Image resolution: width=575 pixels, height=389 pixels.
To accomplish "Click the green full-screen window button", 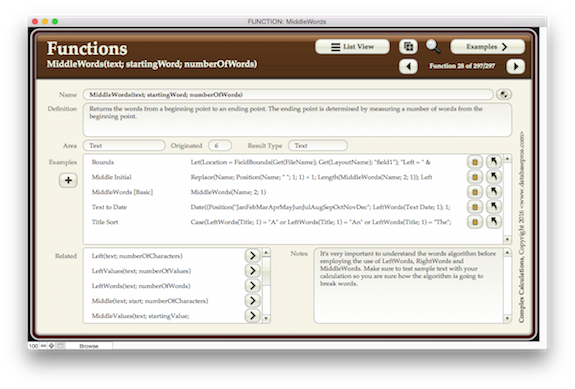I will coord(55,22).
